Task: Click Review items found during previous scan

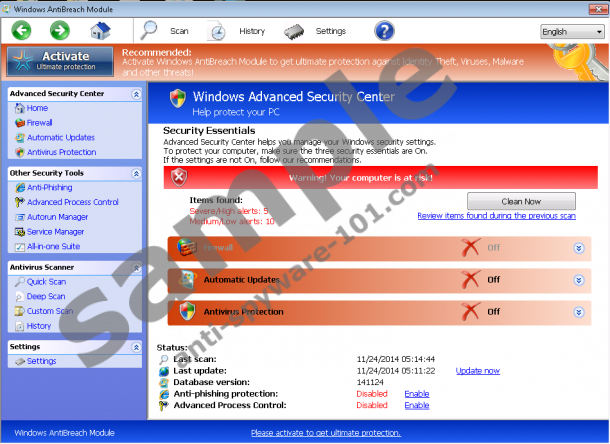Action: point(498,215)
